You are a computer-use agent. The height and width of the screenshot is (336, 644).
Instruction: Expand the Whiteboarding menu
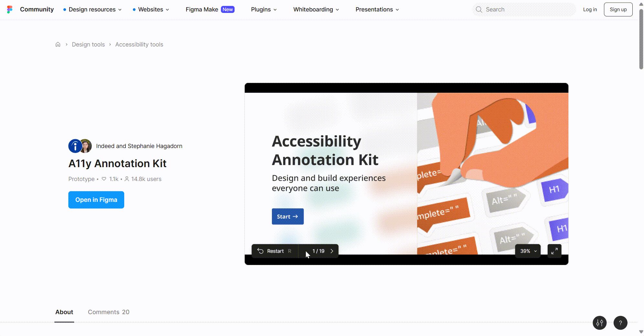coord(316,9)
